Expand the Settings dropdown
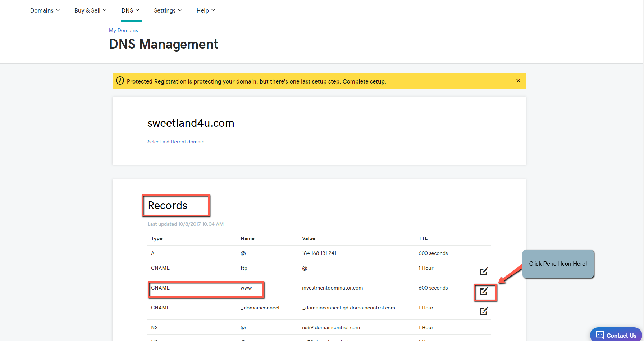Viewport: 644px width, 341px height. (168, 10)
